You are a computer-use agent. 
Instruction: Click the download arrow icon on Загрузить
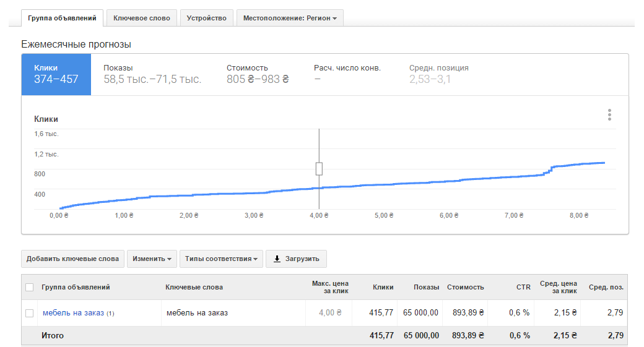click(x=277, y=259)
